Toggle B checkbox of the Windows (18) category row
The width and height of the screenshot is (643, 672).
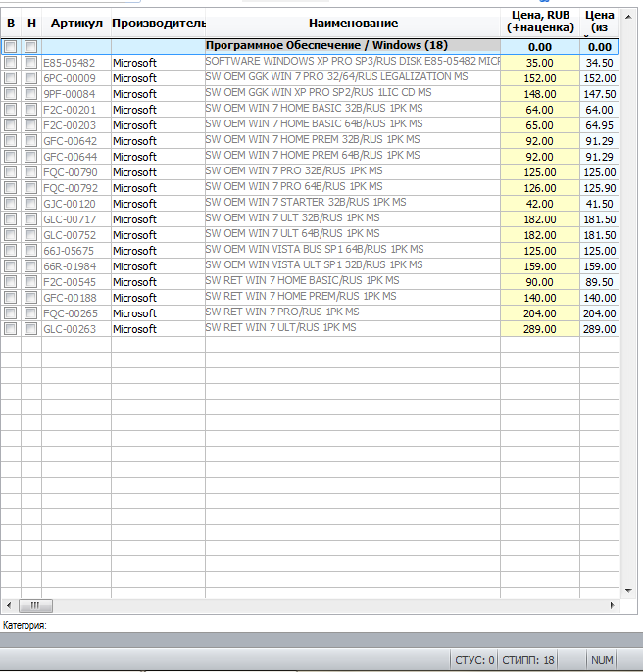click(11, 46)
